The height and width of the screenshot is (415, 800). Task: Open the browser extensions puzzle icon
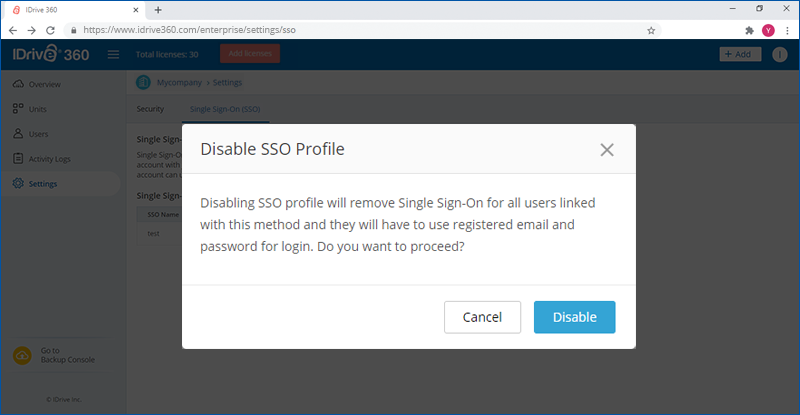(x=749, y=30)
